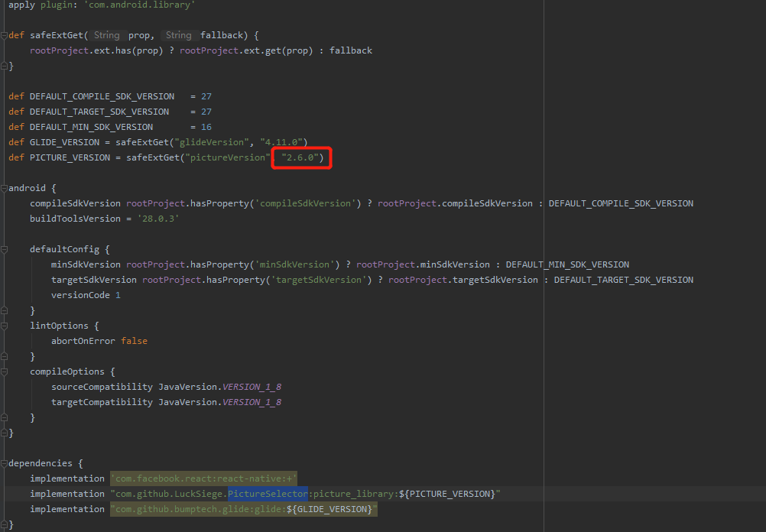766x532 pixels.
Task: Click the buildToolsVersion '28.0.3' value
Action: pyautogui.click(x=158, y=219)
